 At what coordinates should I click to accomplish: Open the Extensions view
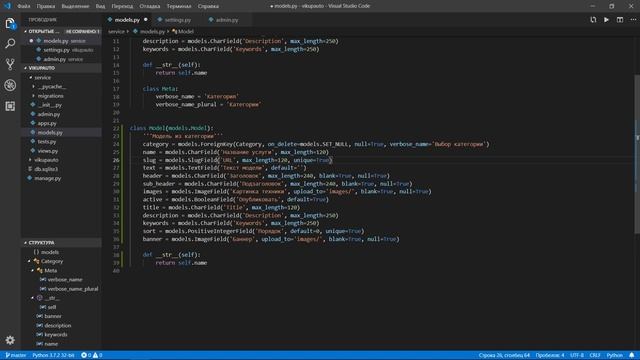[x=10, y=106]
